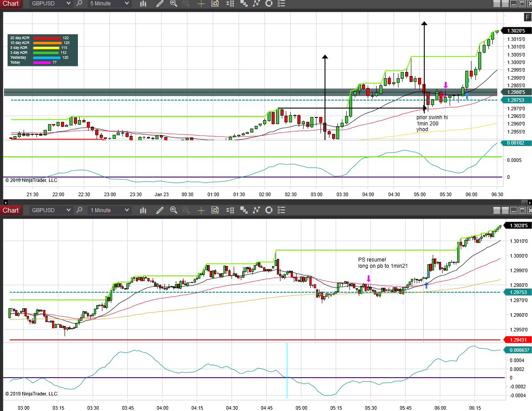
Task: Zoom out on the 1 Minute chart
Action: (186, 210)
